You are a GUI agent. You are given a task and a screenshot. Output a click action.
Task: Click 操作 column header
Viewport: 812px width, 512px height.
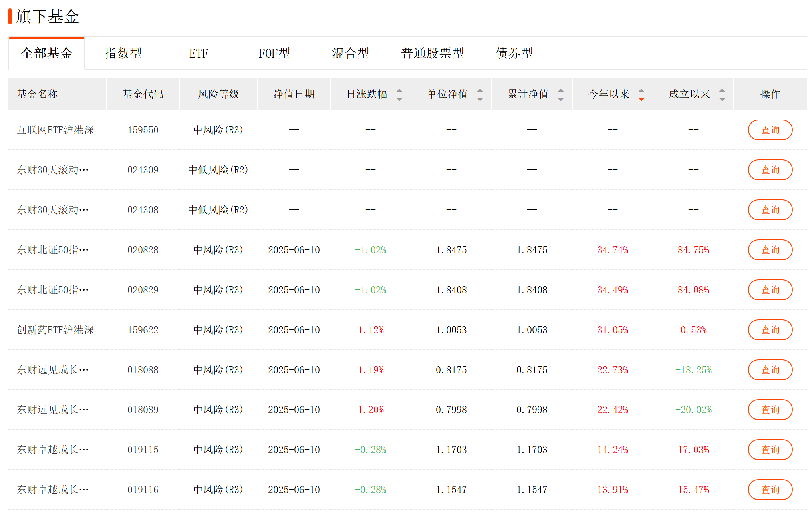point(770,94)
